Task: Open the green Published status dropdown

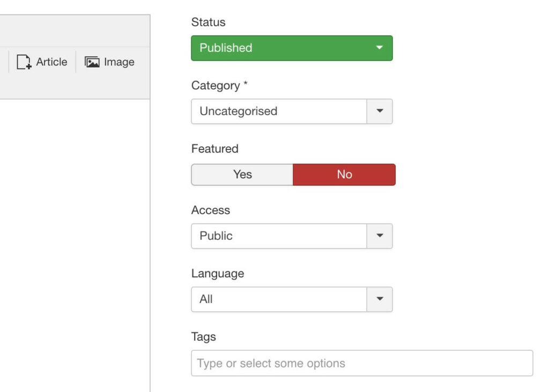Action: click(284, 48)
